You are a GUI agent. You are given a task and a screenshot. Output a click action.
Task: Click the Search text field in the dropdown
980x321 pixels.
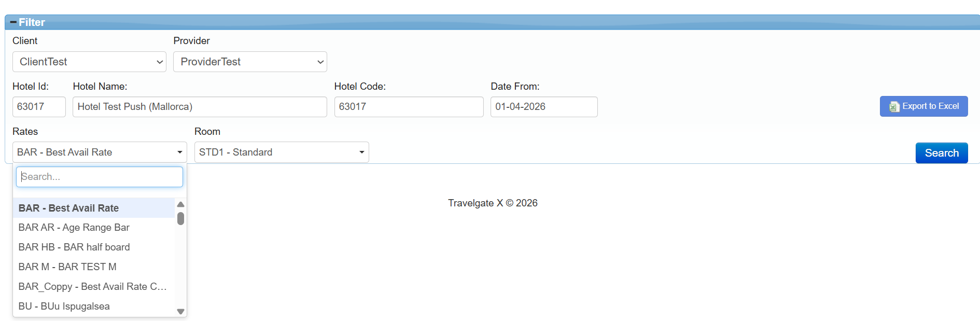pyautogui.click(x=99, y=176)
